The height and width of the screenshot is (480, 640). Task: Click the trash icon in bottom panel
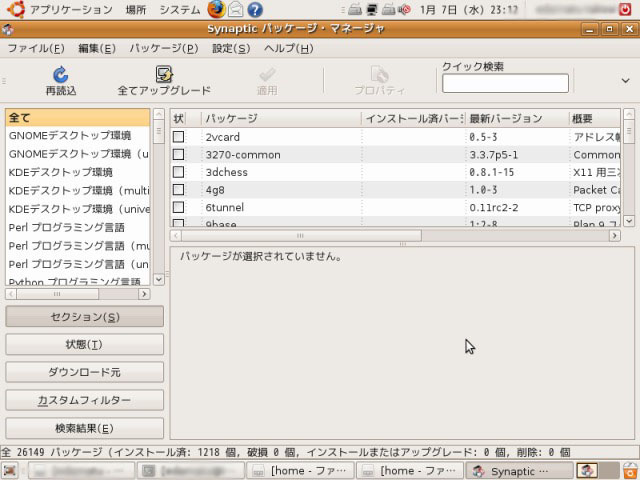point(631,471)
